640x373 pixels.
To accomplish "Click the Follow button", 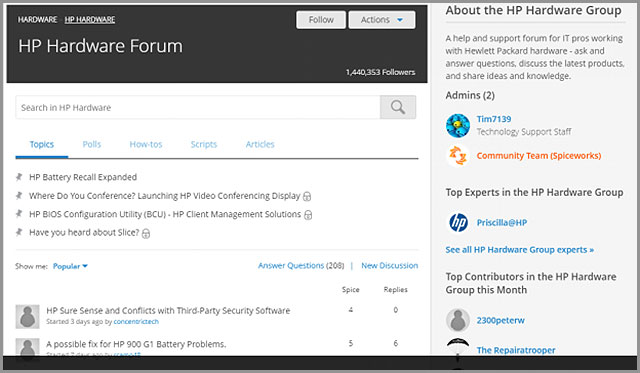I will (321, 20).
